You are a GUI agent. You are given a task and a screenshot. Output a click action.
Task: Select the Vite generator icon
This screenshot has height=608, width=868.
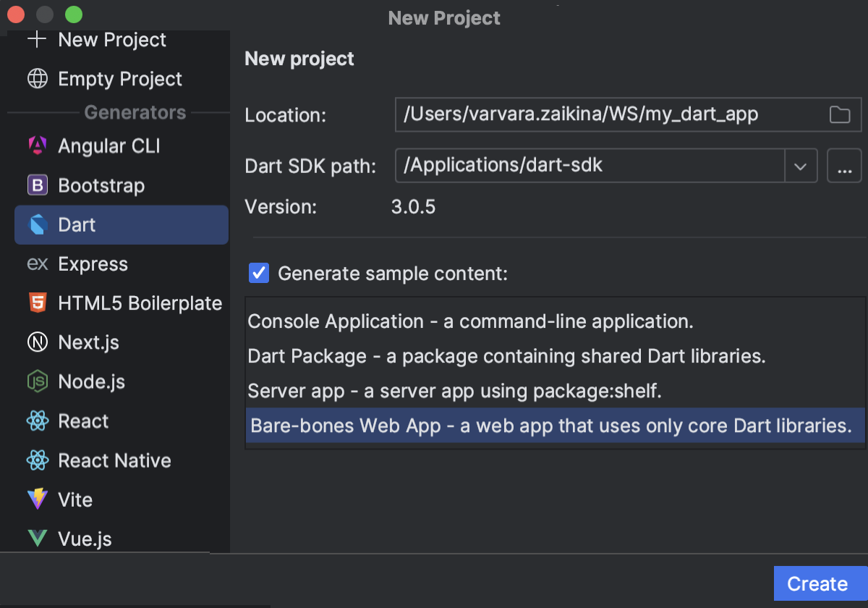(x=37, y=499)
